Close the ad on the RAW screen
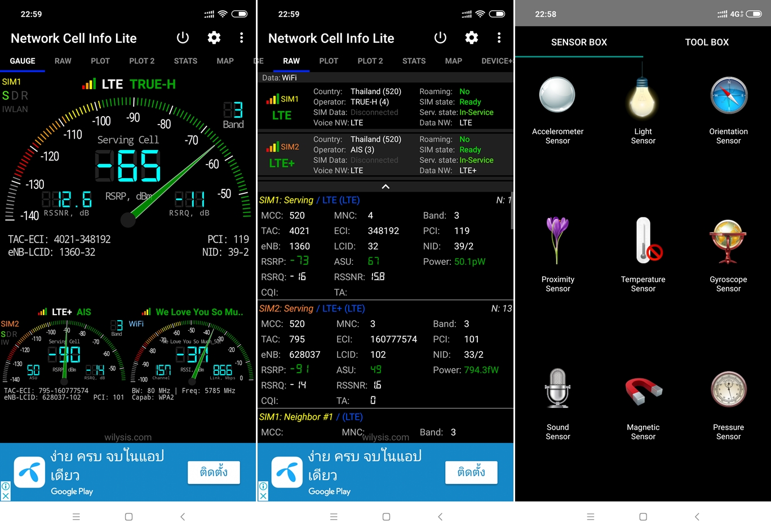 263,496
